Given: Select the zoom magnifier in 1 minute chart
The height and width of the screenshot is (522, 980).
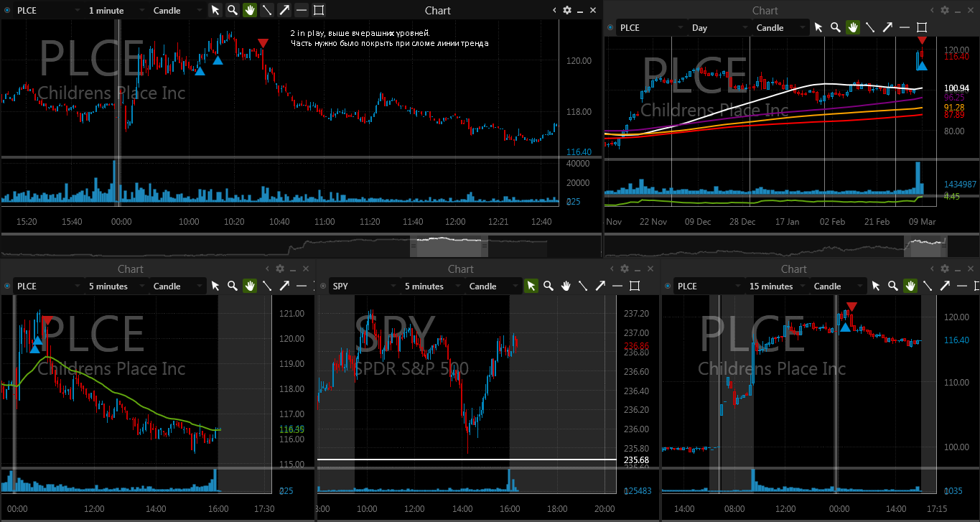Looking at the screenshot, I should tap(233, 10).
